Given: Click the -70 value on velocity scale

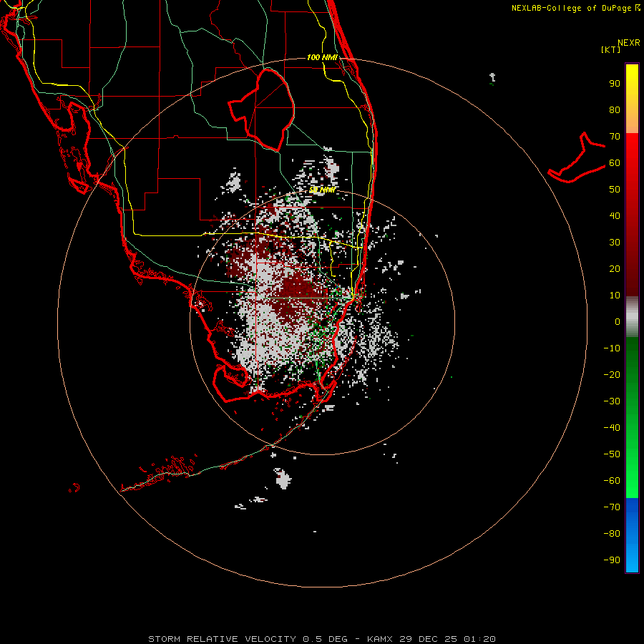Looking at the screenshot, I should (x=612, y=507).
